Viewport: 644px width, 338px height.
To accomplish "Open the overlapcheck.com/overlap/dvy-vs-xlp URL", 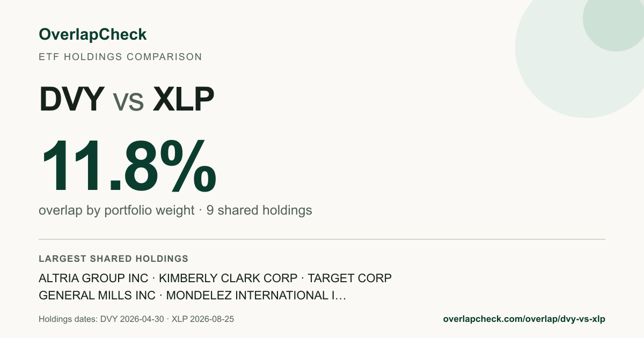I will (524, 319).
